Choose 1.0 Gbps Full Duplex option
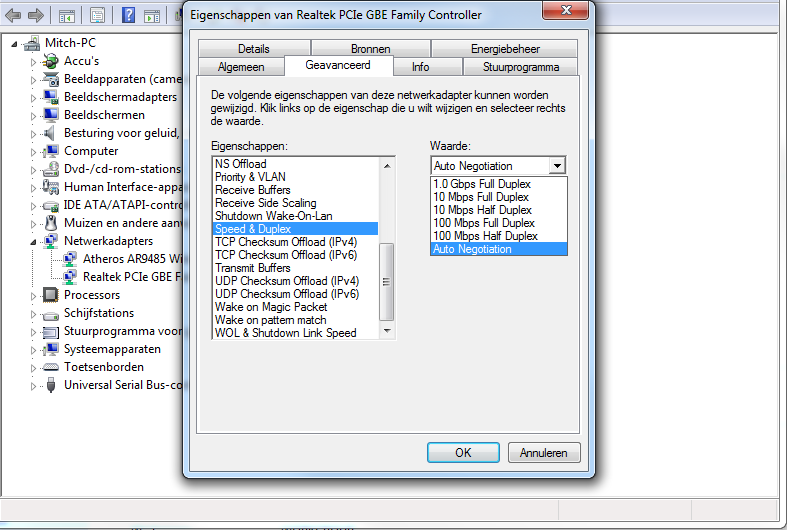Viewport: 787px width, 530px height. pyautogui.click(x=482, y=184)
